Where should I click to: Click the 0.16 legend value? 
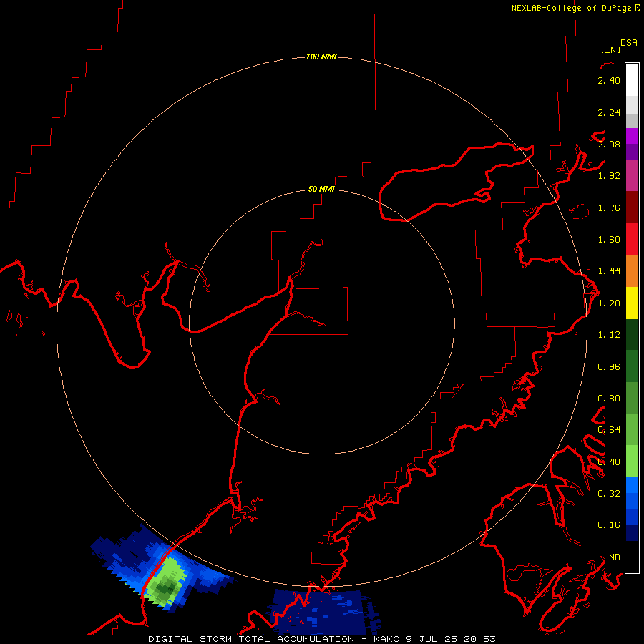pos(609,525)
